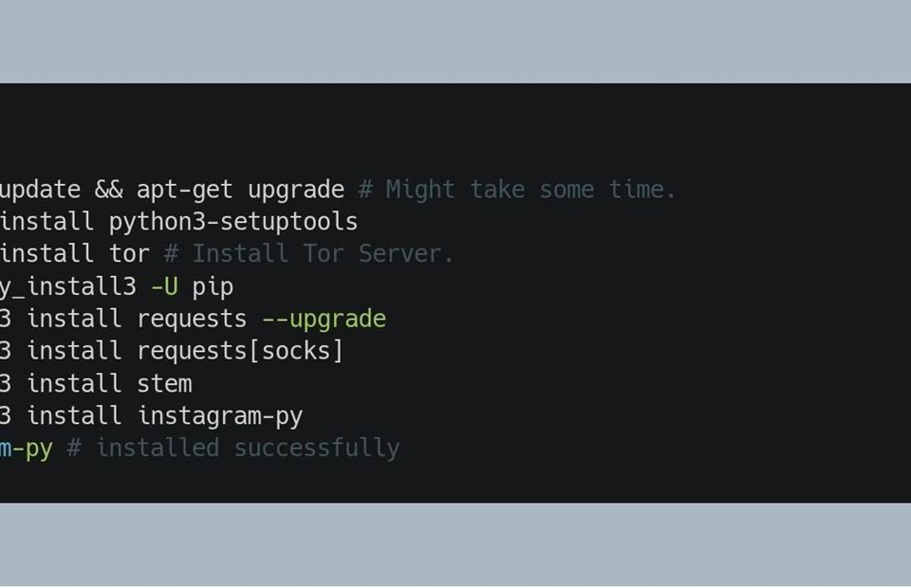Screen dimensions: 911x588
Task: Click the 'requests[socks]' package text
Action: click(x=240, y=352)
